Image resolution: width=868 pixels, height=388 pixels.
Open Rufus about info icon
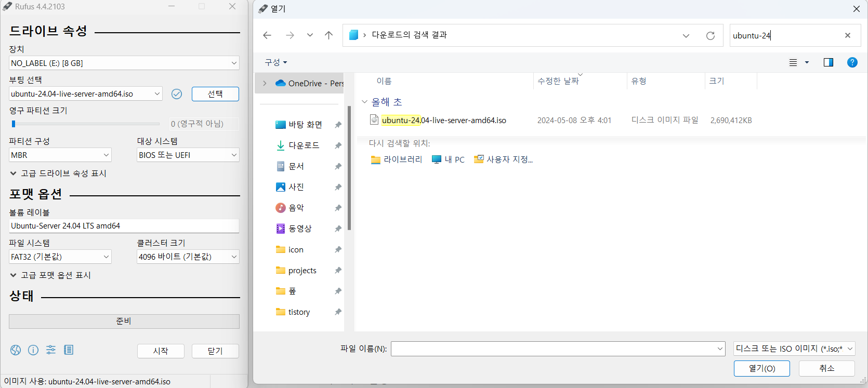pos(33,350)
